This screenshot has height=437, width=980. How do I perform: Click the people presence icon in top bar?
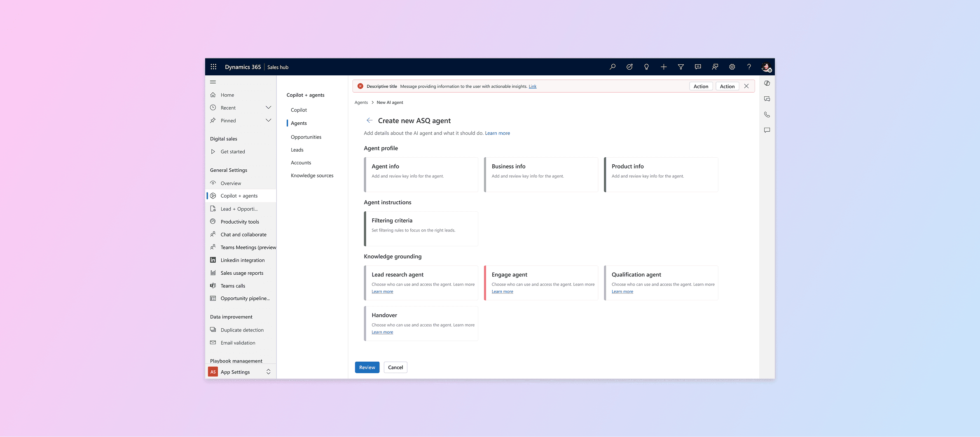click(715, 67)
